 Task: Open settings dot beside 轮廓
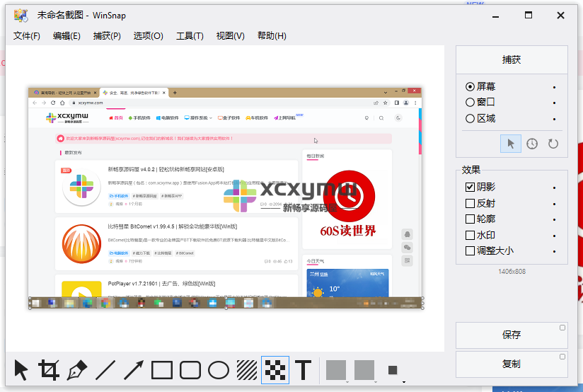click(554, 220)
